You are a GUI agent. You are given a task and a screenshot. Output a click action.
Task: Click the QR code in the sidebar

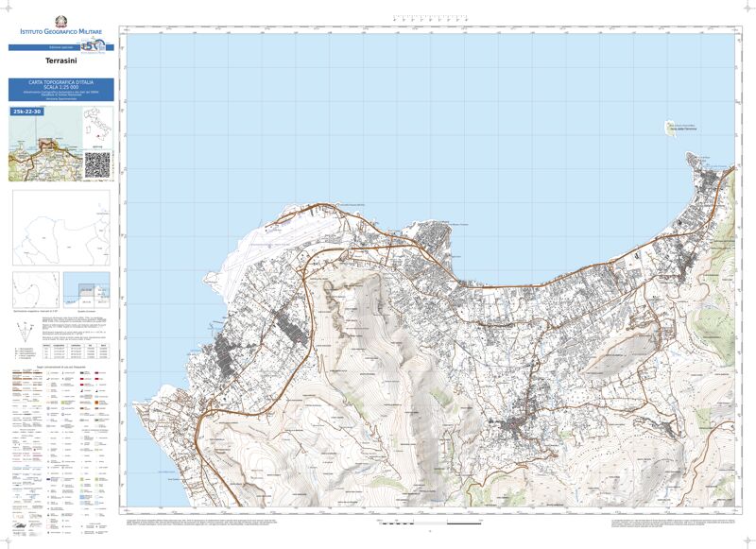coord(97,163)
